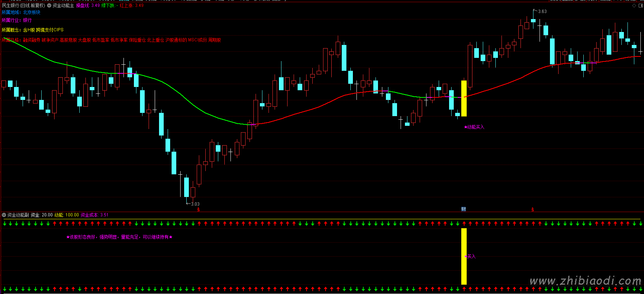Click the 所属风格 red style line
Viewport: 644px width, 294px height.
(111, 40)
